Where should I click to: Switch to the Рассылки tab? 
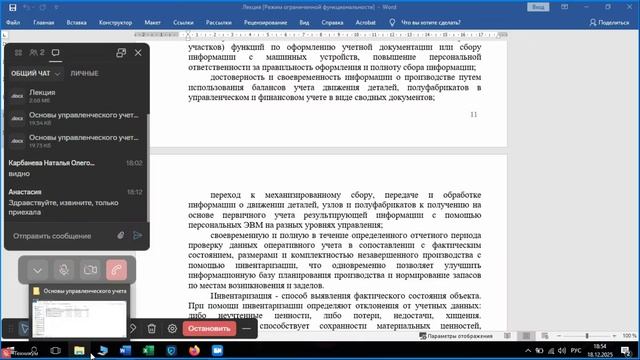pos(219,22)
